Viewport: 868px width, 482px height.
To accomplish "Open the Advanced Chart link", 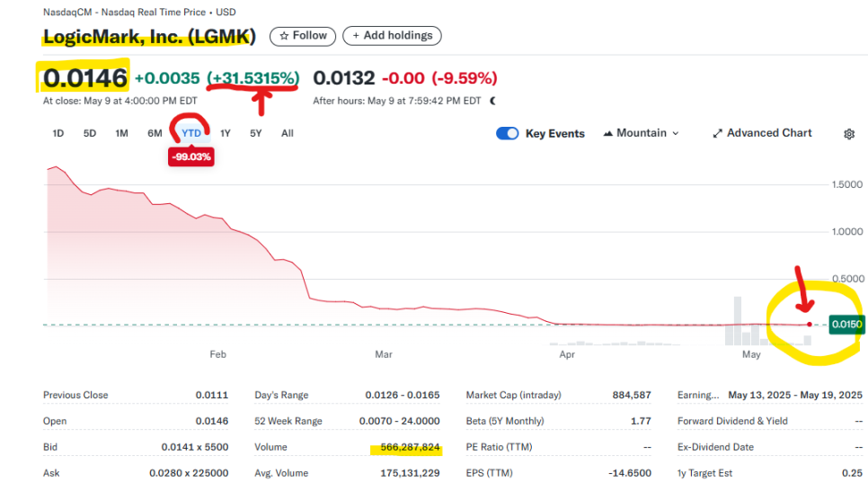I will (762, 133).
